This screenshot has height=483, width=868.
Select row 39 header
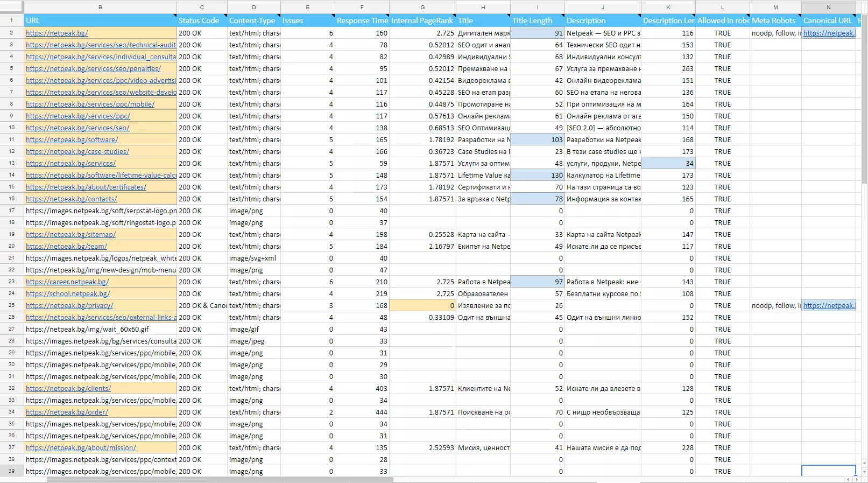coord(11,471)
